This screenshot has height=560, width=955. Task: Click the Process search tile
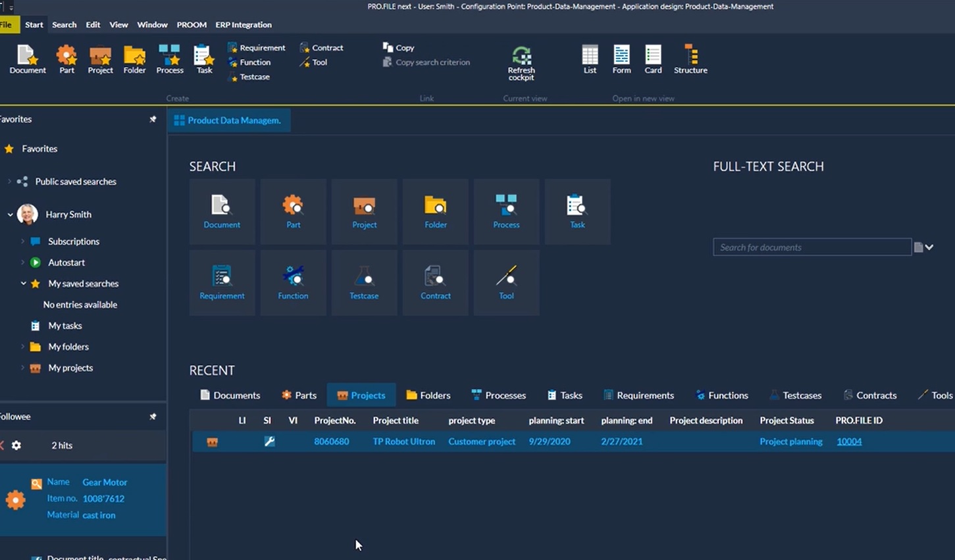[506, 212]
